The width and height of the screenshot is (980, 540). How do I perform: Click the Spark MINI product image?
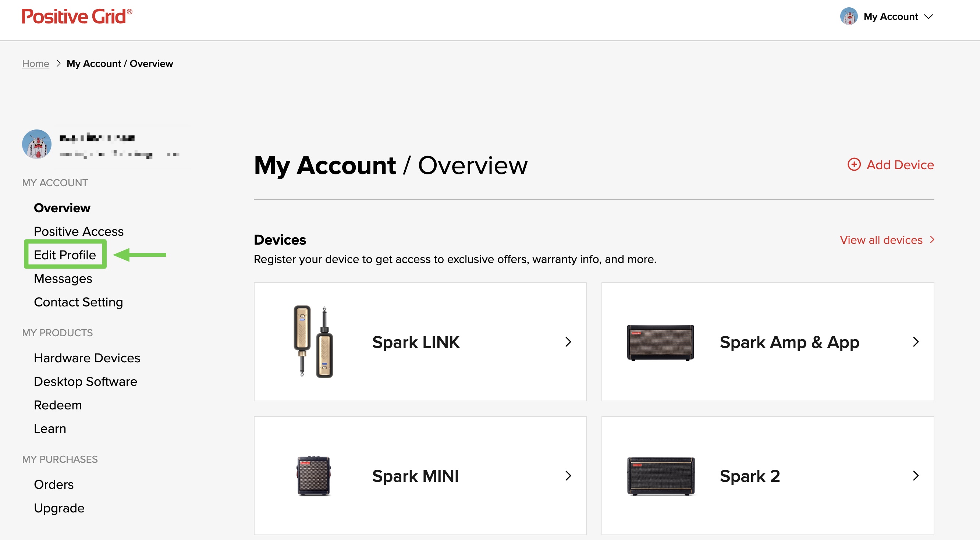313,476
